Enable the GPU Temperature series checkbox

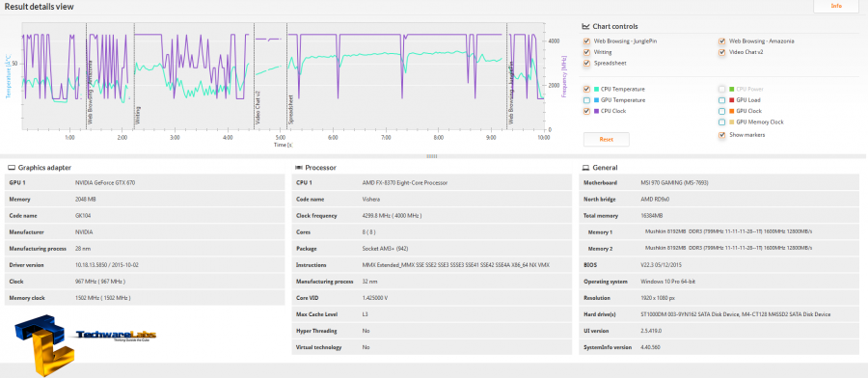586,100
